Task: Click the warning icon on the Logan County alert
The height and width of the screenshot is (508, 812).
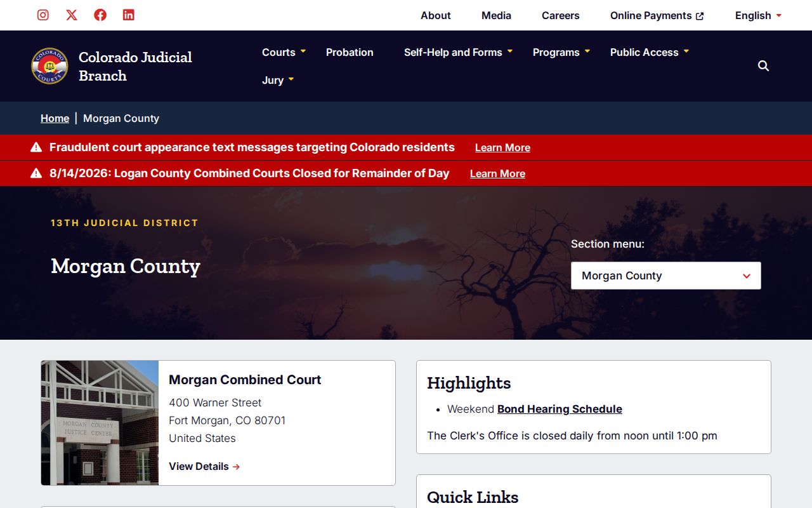Action: click(x=36, y=173)
